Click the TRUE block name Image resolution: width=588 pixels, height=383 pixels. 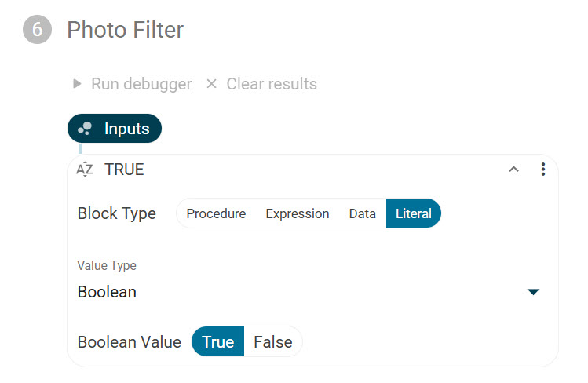[x=124, y=170]
